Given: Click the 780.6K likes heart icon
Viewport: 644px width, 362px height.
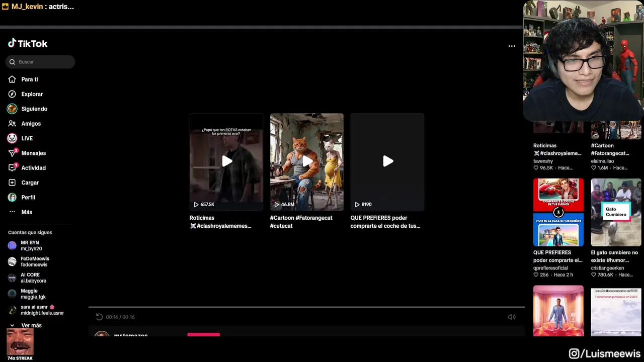Looking at the screenshot, I should pos(594,275).
